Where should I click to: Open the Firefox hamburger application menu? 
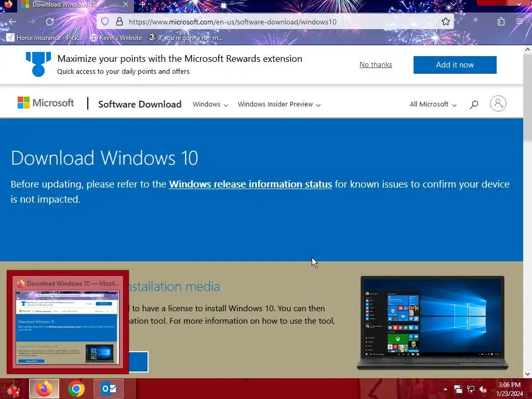(519, 22)
